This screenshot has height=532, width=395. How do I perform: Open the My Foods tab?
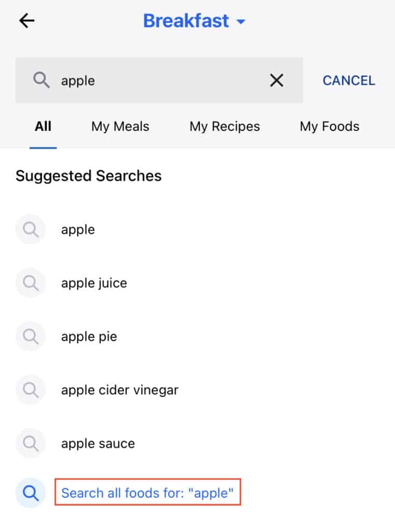pyautogui.click(x=329, y=126)
